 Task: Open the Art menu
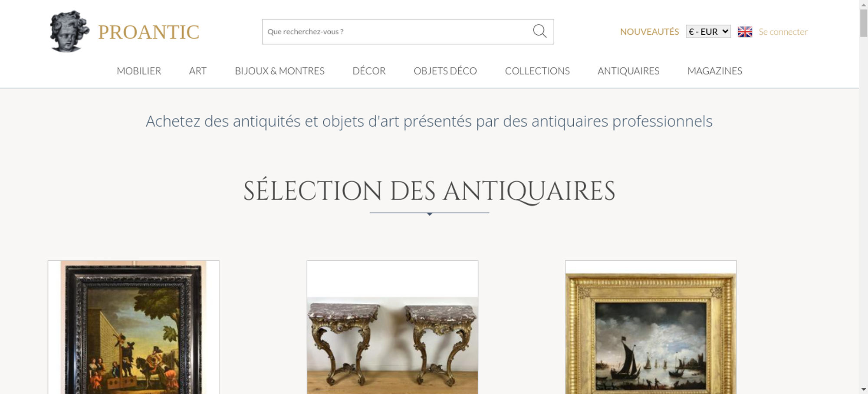tap(197, 71)
